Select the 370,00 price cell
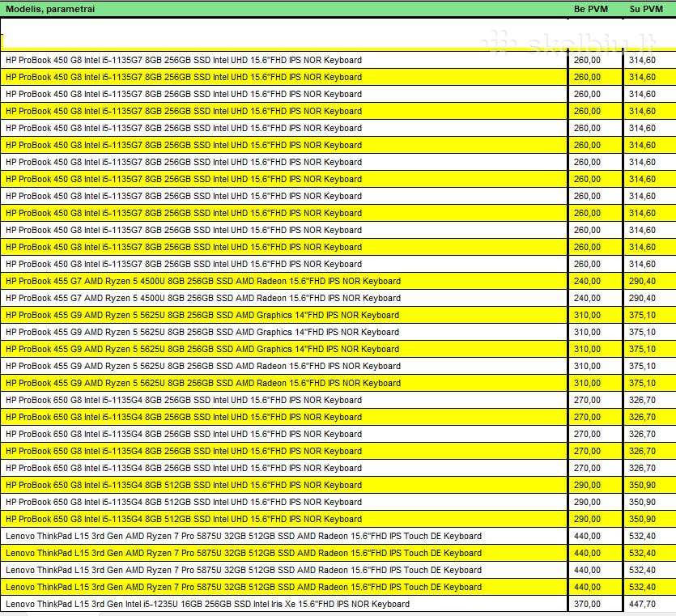This screenshot has width=676, height=616. point(587,604)
